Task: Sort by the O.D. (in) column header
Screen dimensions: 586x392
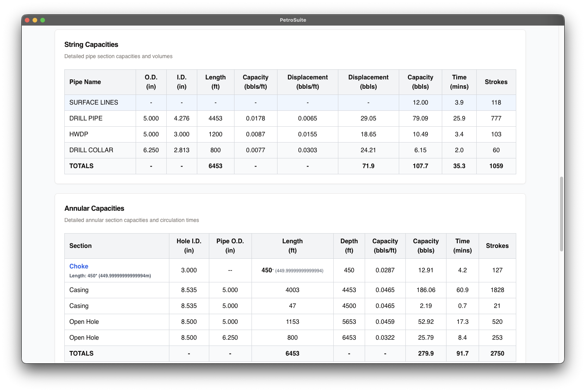Action: point(151,82)
